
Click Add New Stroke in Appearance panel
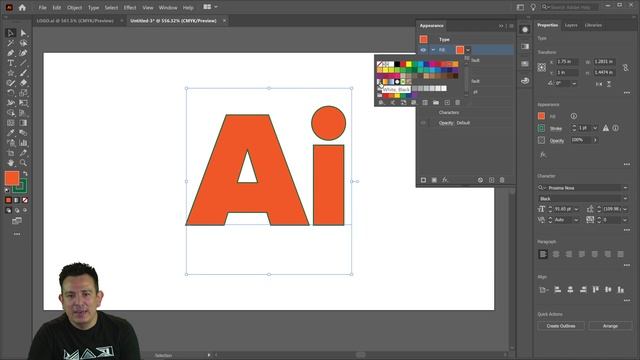423,180
